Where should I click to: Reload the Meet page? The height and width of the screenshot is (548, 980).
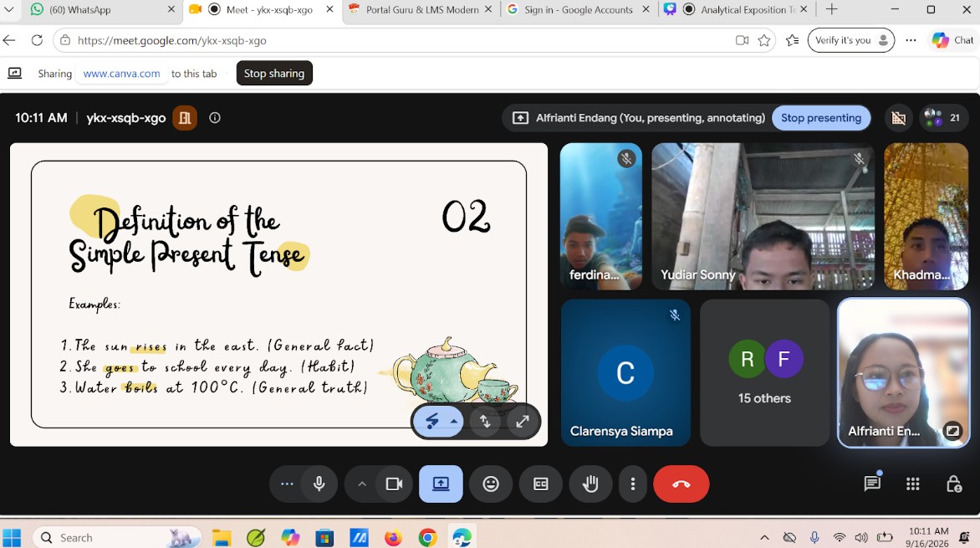pyautogui.click(x=37, y=40)
